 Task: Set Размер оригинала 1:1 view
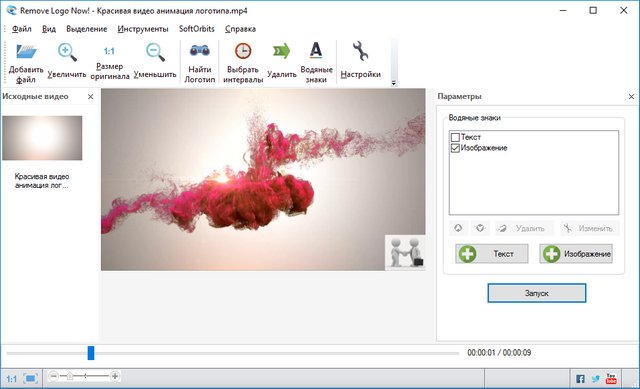pyautogui.click(x=109, y=51)
